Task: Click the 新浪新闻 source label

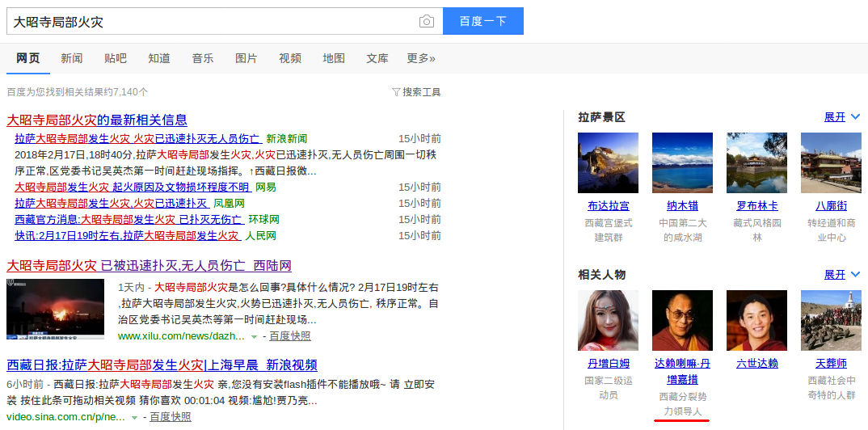Action: (286, 138)
